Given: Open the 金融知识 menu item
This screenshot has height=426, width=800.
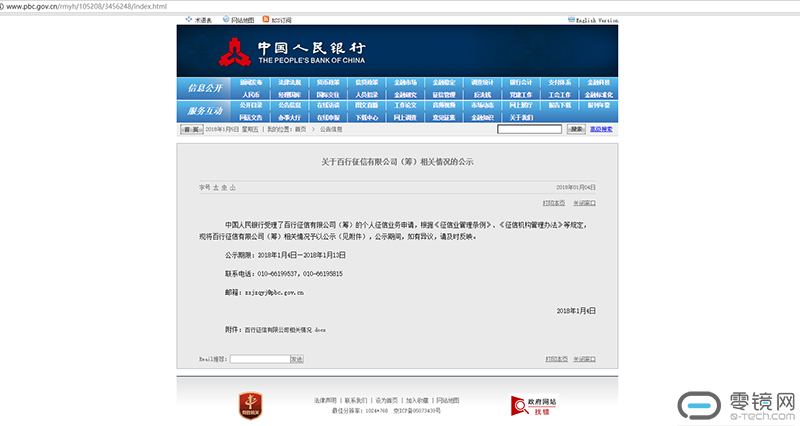Looking at the screenshot, I should pos(482,117).
